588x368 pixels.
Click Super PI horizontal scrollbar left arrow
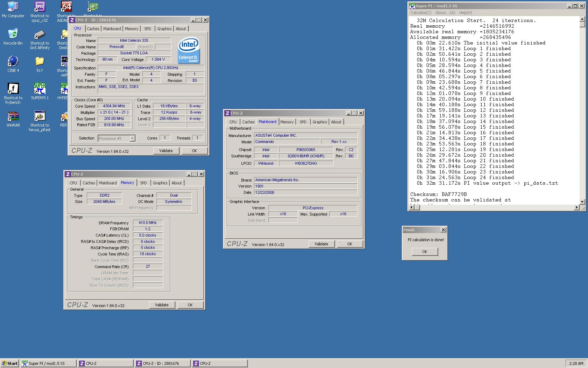(412, 207)
